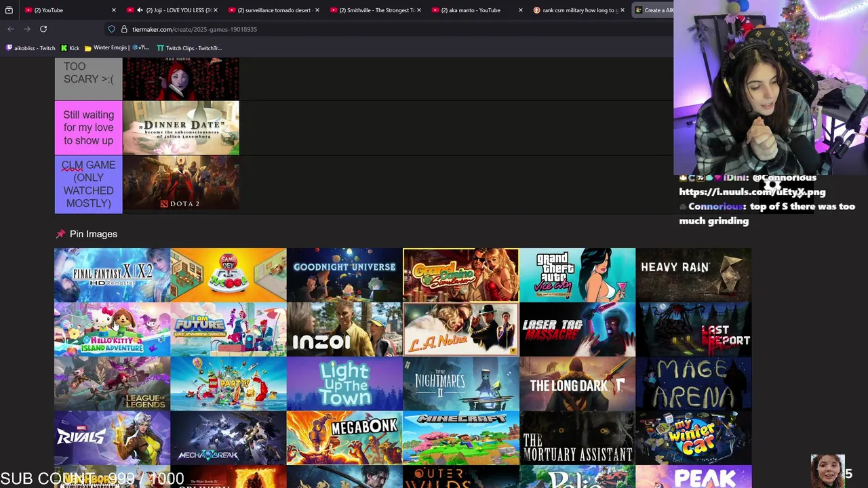Screen dimensions: 868x488
Task: Open the Kick bookmark
Action: [x=70, y=48]
